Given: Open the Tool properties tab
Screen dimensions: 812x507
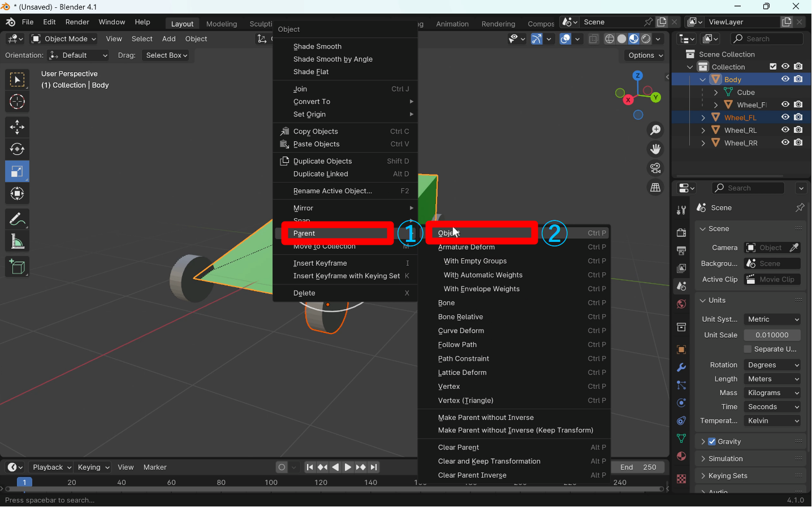Looking at the screenshot, I should tap(681, 210).
